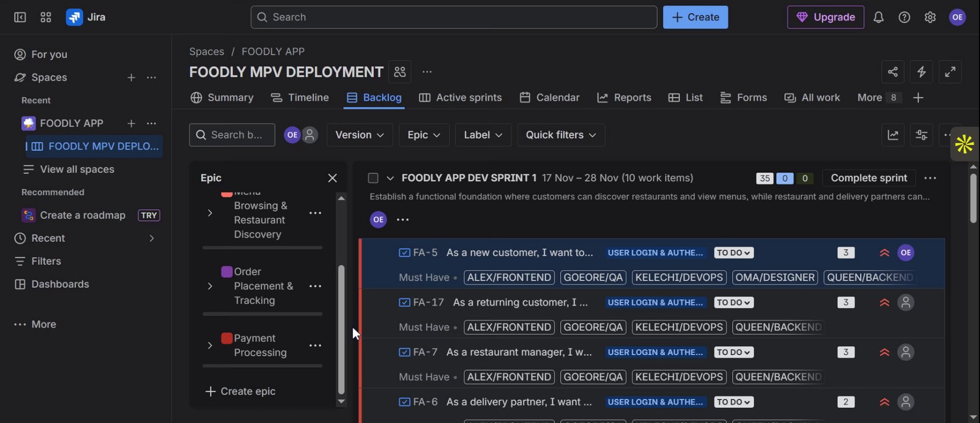Open the All work tab
The width and height of the screenshot is (980, 423).
[812, 98]
